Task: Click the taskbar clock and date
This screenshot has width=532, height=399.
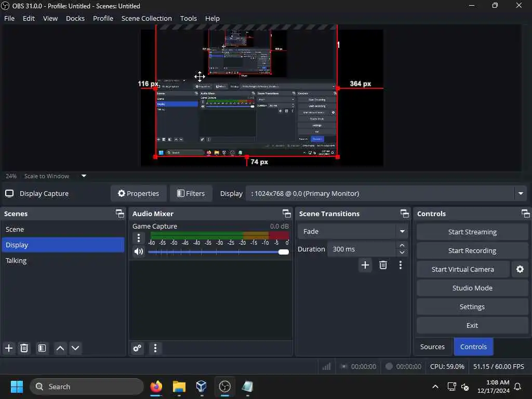Action: click(x=494, y=387)
